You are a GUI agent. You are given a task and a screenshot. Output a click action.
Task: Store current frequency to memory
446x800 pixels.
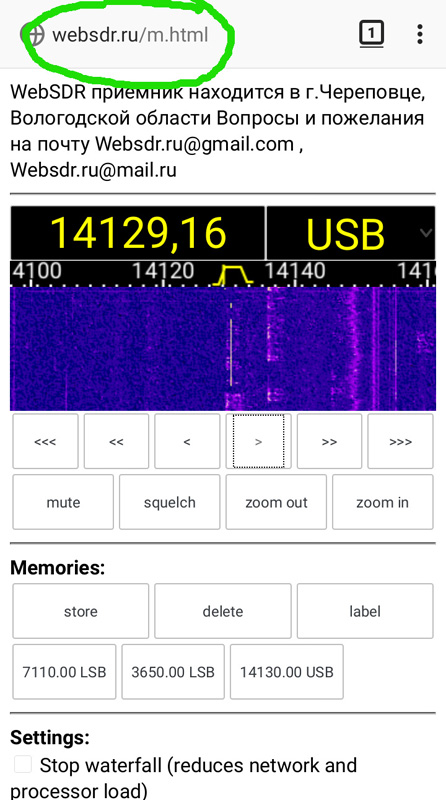81,611
